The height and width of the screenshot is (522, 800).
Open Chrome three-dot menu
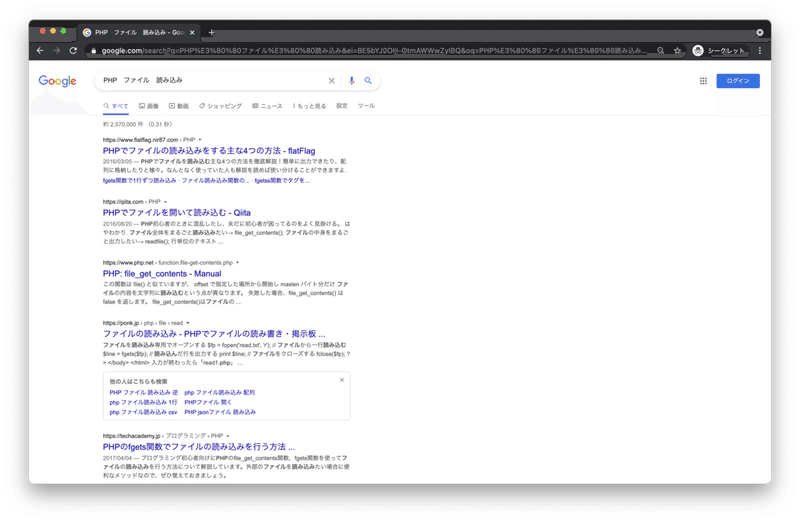point(760,51)
